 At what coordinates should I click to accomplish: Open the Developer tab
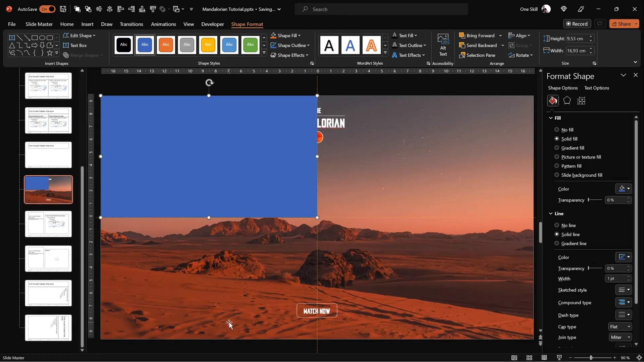[213, 24]
